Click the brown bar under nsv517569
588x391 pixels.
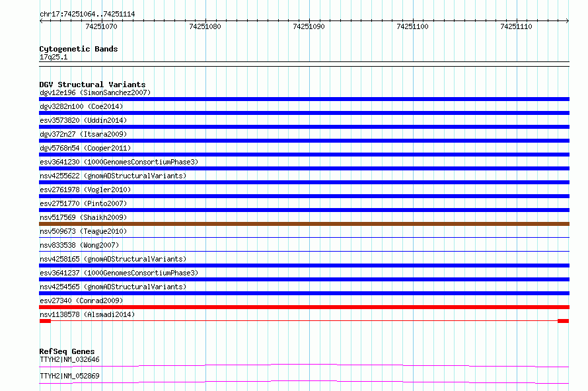pos(304,224)
